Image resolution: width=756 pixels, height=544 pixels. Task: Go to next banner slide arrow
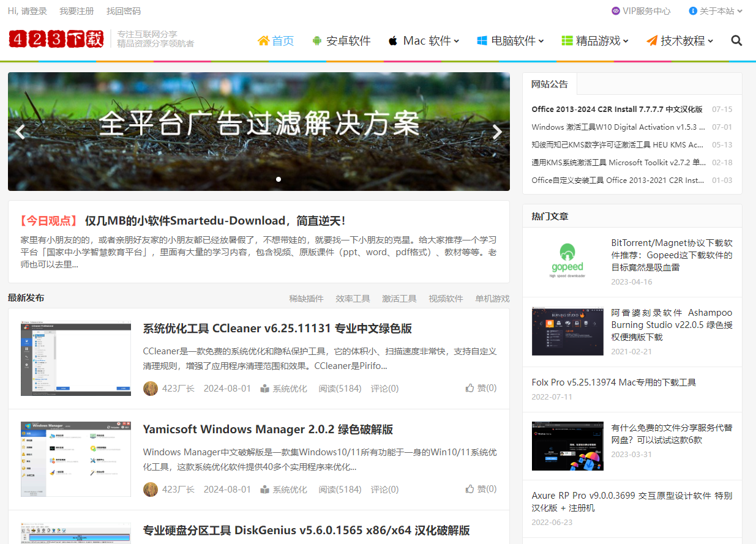pos(497,132)
